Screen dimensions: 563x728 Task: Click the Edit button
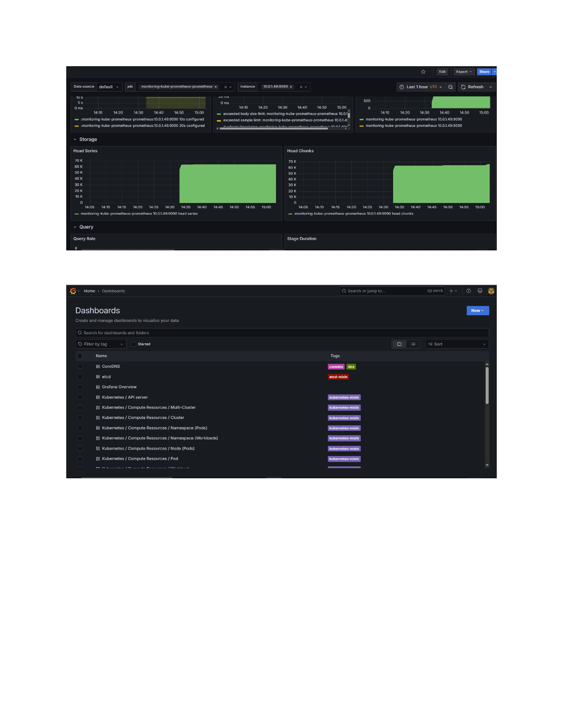[442, 72]
